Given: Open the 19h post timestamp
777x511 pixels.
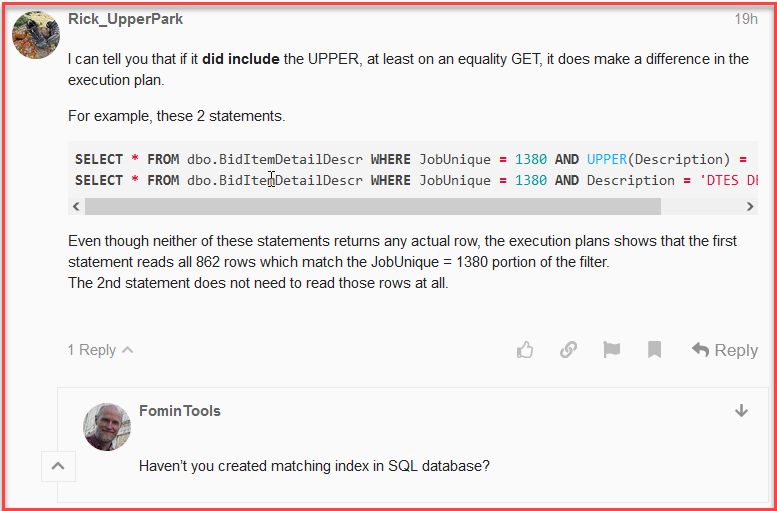Looking at the screenshot, I should (745, 19).
